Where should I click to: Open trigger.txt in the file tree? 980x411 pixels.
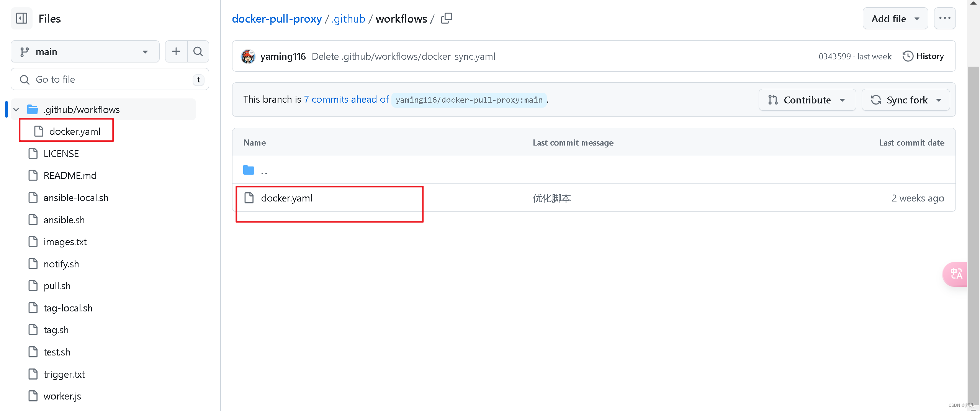64,374
